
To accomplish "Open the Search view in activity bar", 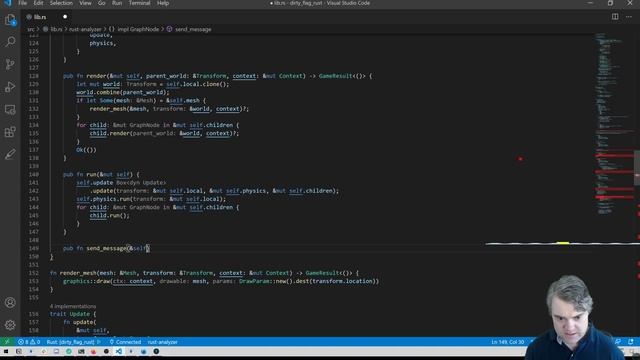I will [10, 42].
